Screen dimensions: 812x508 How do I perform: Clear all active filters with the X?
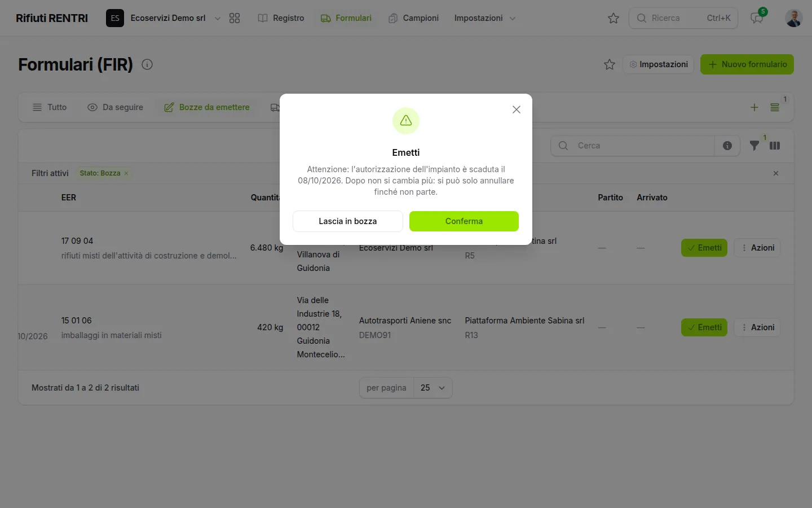click(x=776, y=173)
